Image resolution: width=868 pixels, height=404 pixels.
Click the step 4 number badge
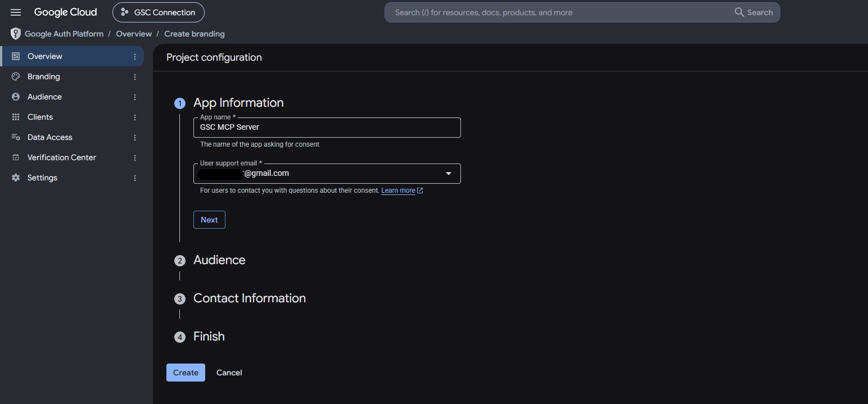click(180, 337)
